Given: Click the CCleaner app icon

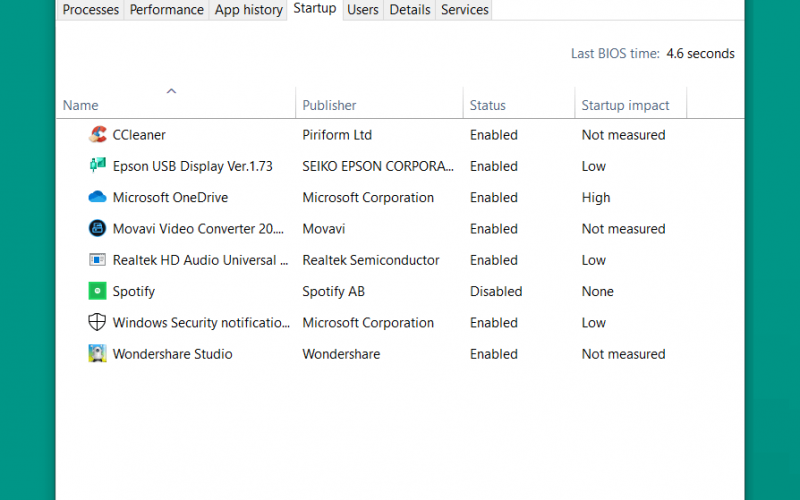Looking at the screenshot, I should point(97,135).
